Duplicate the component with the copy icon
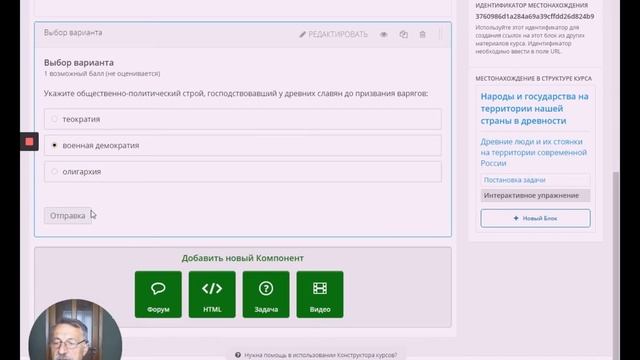This screenshot has height=360, width=640. click(x=404, y=34)
